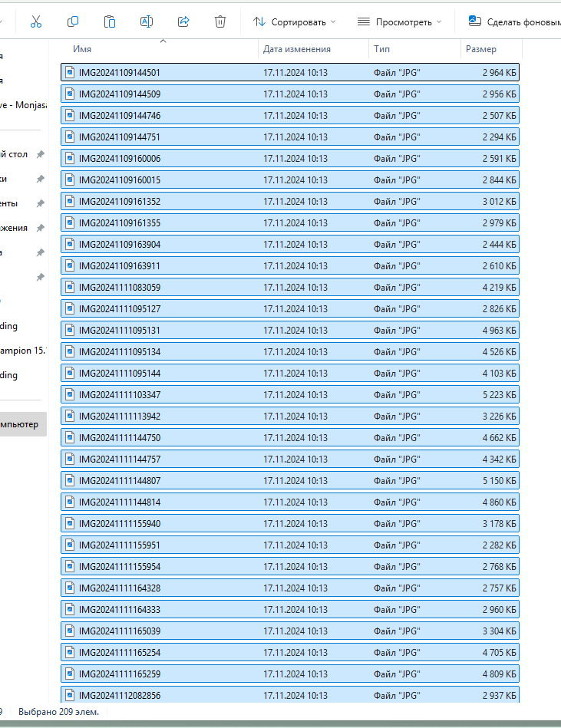Click the 5 223 КБ size cell
This screenshot has width=561, height=728.
pos(500,394)
